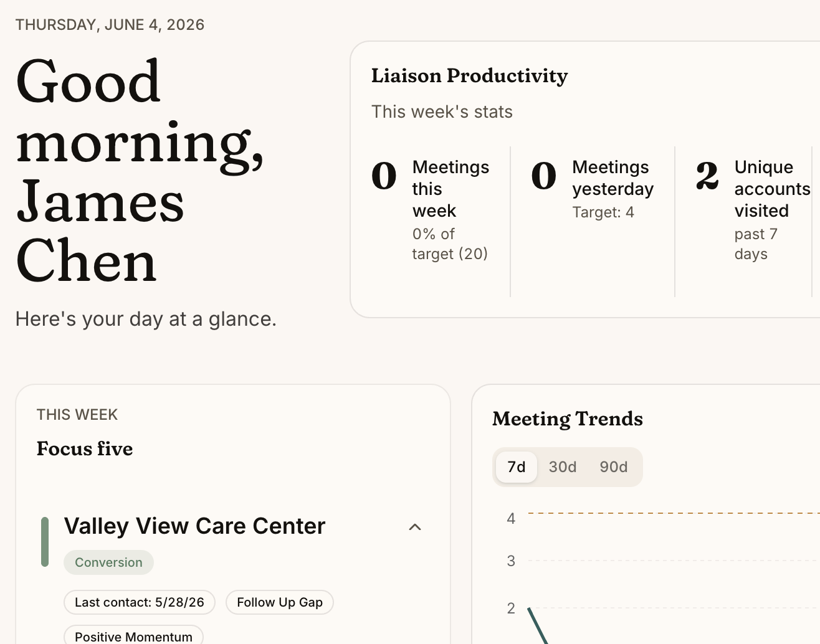Image resolution: width=820 pixels, height=644 pixels.
Task: Click the Meetings this week stat
Action: click(x=431, y=210)
